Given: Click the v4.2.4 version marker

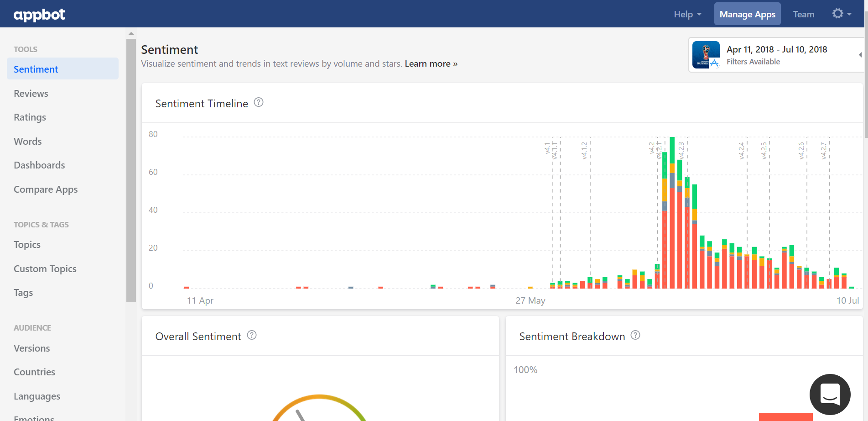Looking at the screenshot, I should coord(742,150).
